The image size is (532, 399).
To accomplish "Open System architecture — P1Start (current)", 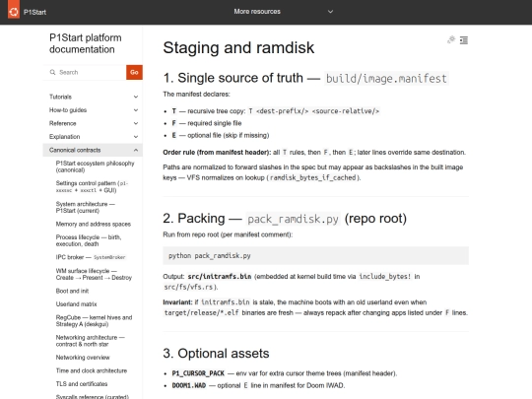I will pyautogui.click(x=85, y=207).
